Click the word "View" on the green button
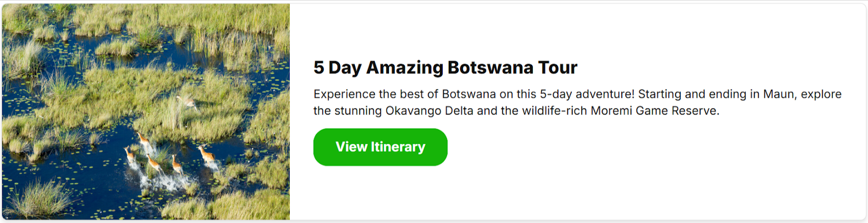Screen dimensions: 868x223 [351, 147]
